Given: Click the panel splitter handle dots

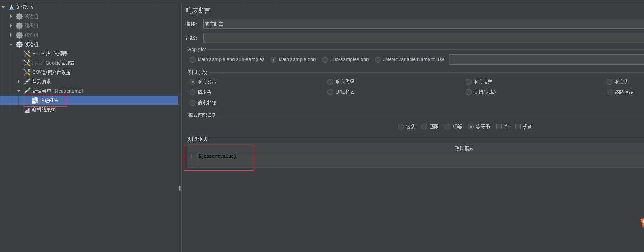Looking at the screenshot, I should [179, 188].
